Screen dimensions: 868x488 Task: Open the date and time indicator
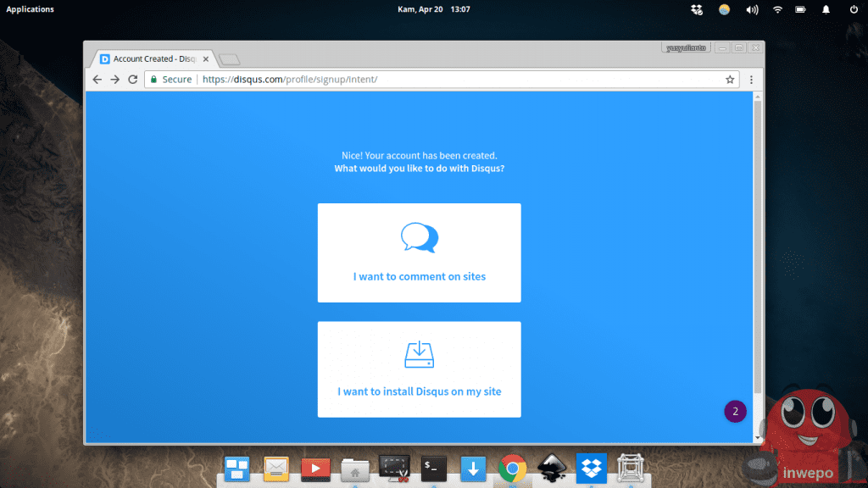pos(433,8)
